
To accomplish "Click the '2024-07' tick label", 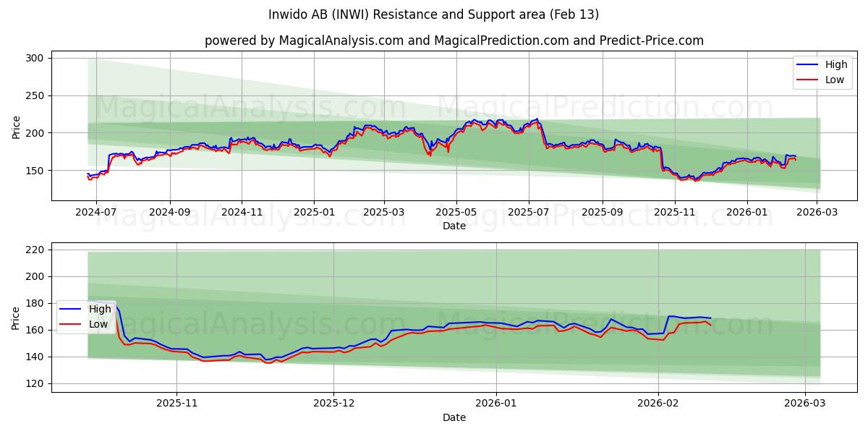I will click(96, 212).
